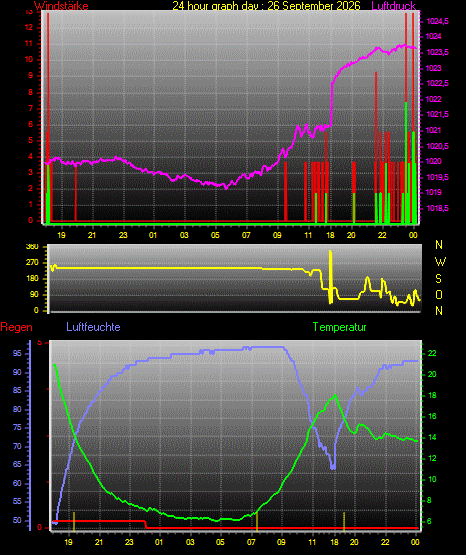
Task: Click the W wind direction label
Action: click(440, 262)
